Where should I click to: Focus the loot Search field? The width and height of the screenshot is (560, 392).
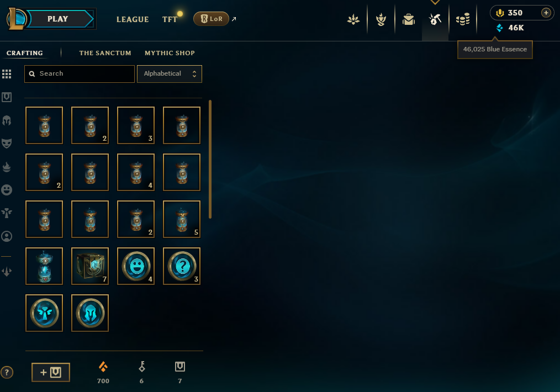point(80,74)
